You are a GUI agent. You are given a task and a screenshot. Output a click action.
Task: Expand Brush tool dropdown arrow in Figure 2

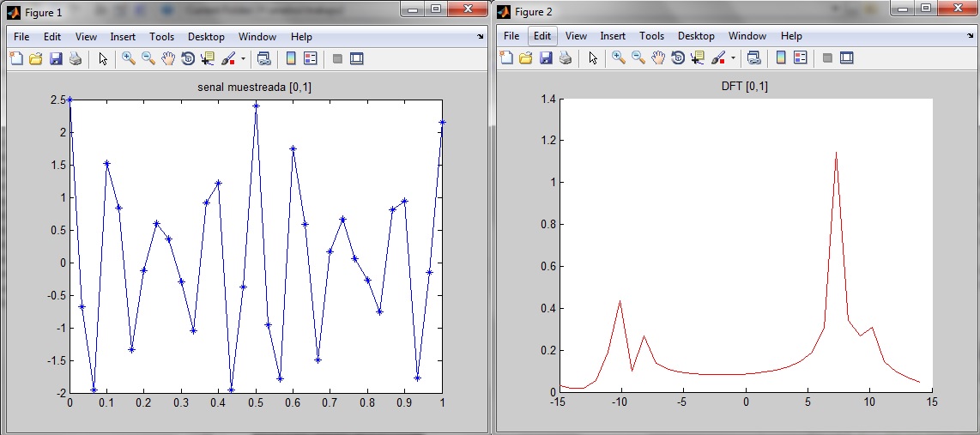(x=734, y=59)
